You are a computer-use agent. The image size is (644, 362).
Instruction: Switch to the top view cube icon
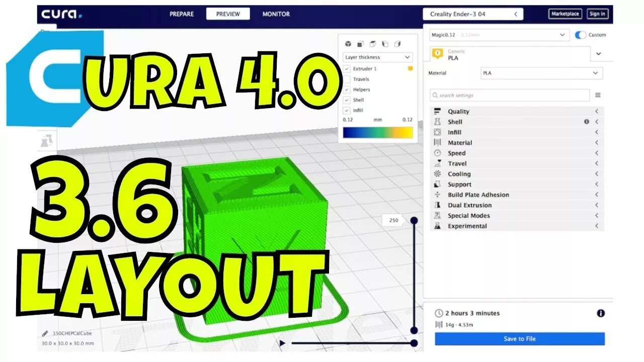(x=373, y=44)
